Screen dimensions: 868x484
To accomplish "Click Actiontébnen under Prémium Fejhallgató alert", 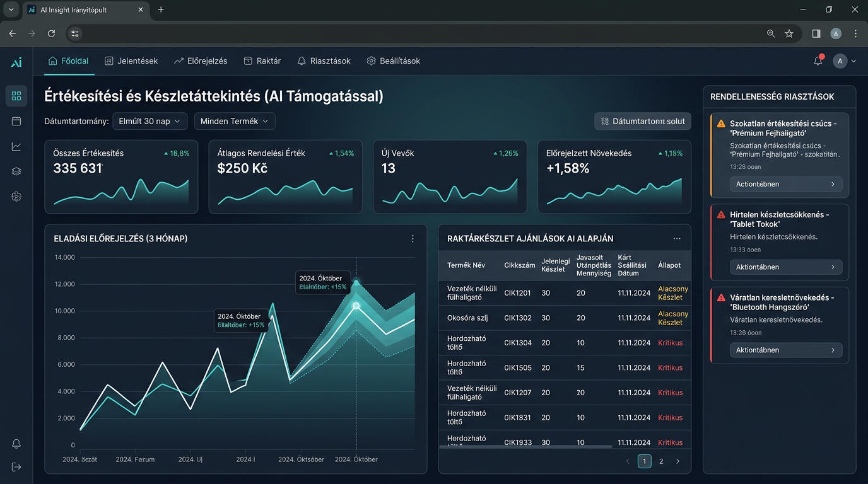I will click(786, 184).
